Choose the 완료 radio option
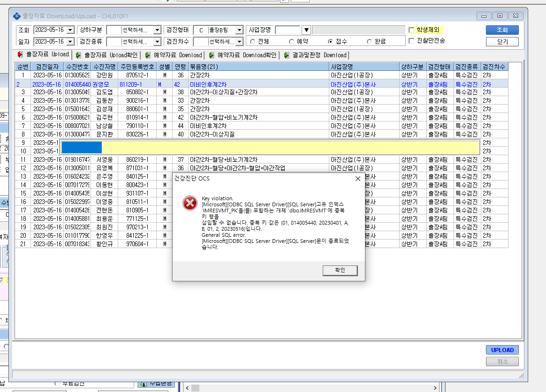This screenshot has height=392, width=546. point(369,41)
